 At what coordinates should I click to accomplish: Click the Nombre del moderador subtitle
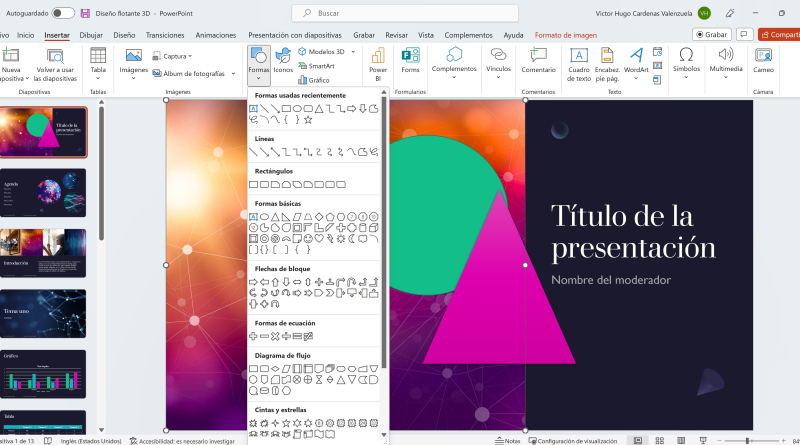coord(611,280)
